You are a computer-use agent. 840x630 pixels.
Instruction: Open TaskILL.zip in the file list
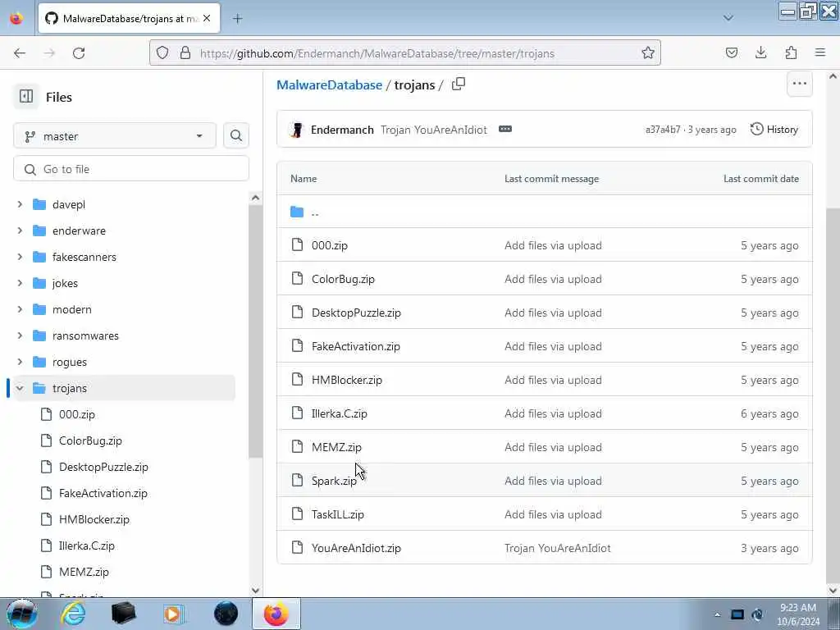click(337, 514)
